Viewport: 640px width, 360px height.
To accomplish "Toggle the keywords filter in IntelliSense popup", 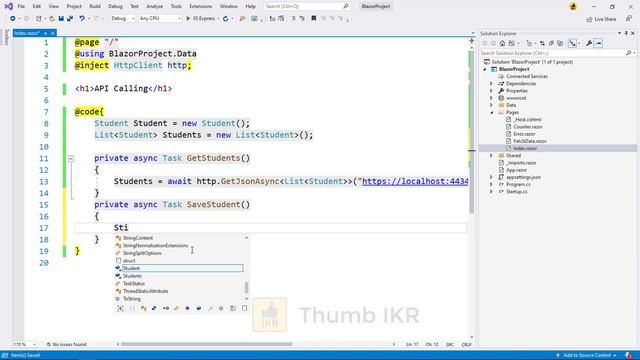I will (x=233, y=308).
